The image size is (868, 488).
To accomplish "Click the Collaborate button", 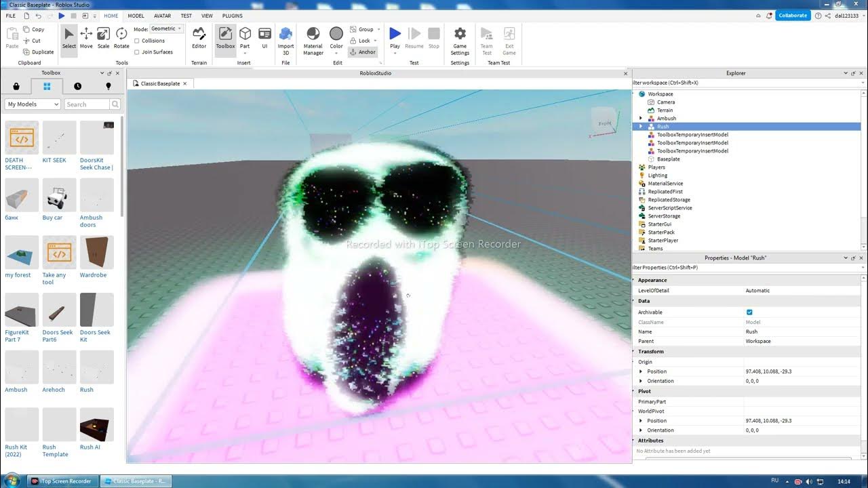I will [793, 15].
